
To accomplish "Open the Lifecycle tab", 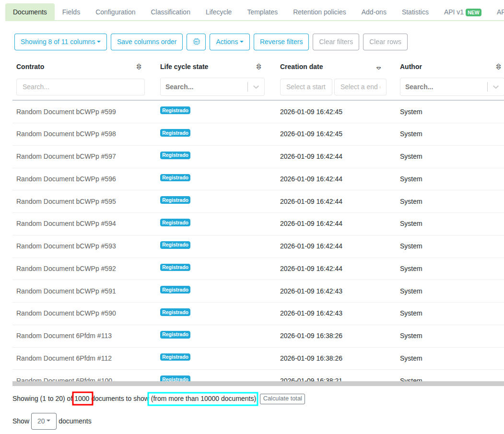I will click(x=219, y=12).
